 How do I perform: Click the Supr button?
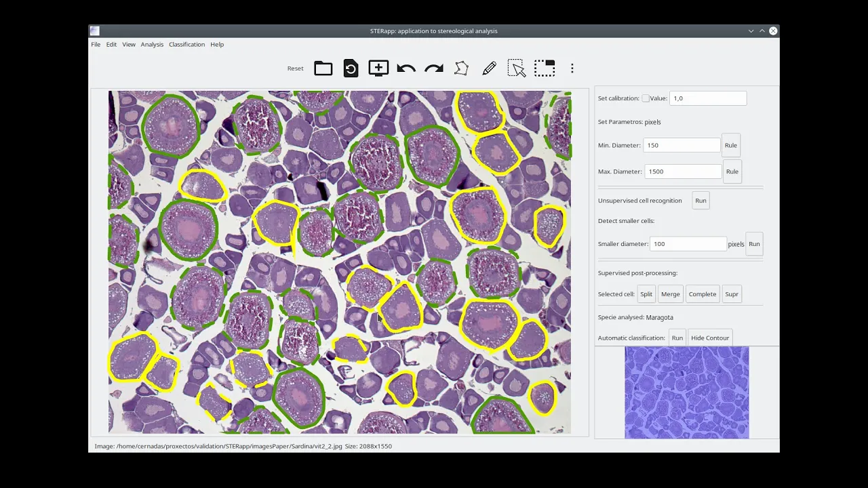732,294
